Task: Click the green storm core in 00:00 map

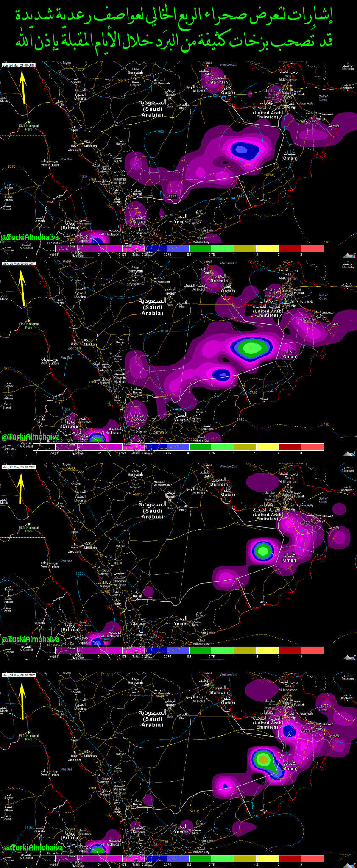Action: 252,348
